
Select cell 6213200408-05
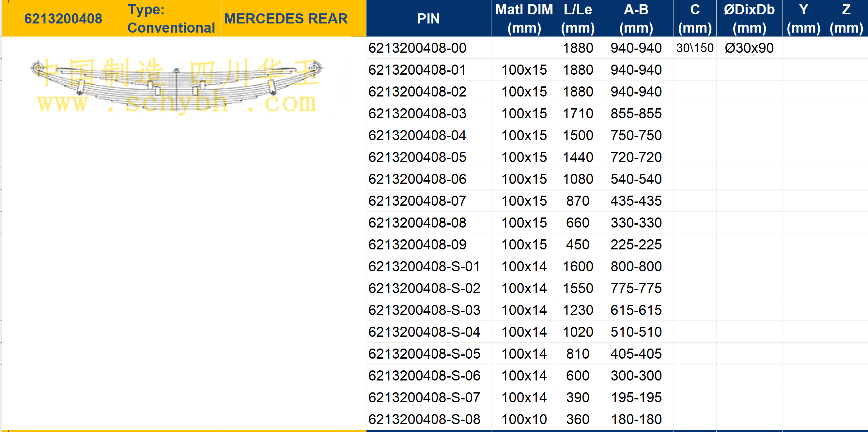click(x=428, y=157)
